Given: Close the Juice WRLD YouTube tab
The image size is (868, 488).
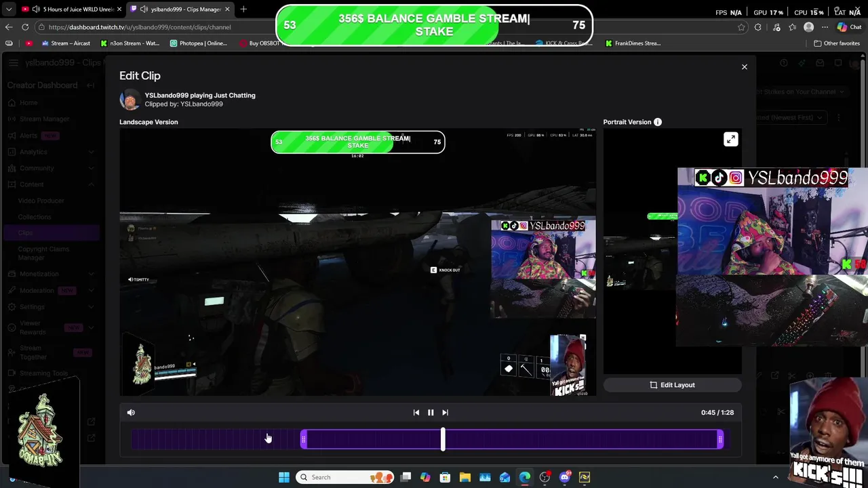Looking at the screenshot, I should coord(119,9).
